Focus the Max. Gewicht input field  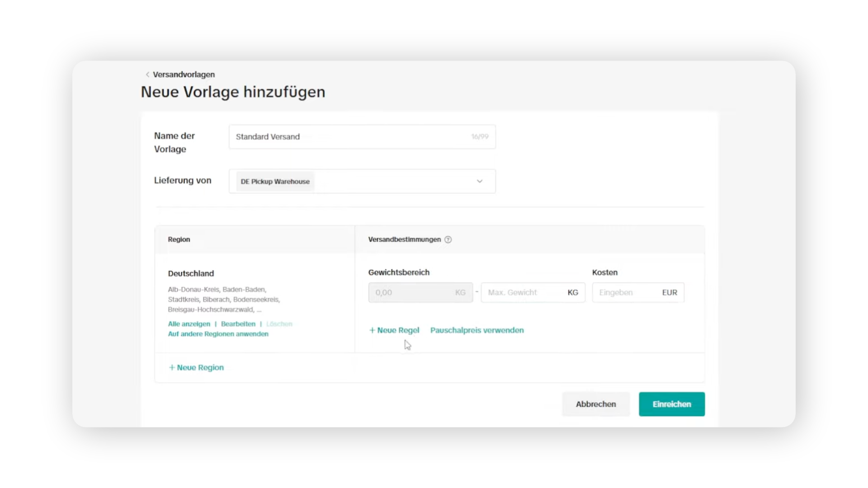[533, 292]
